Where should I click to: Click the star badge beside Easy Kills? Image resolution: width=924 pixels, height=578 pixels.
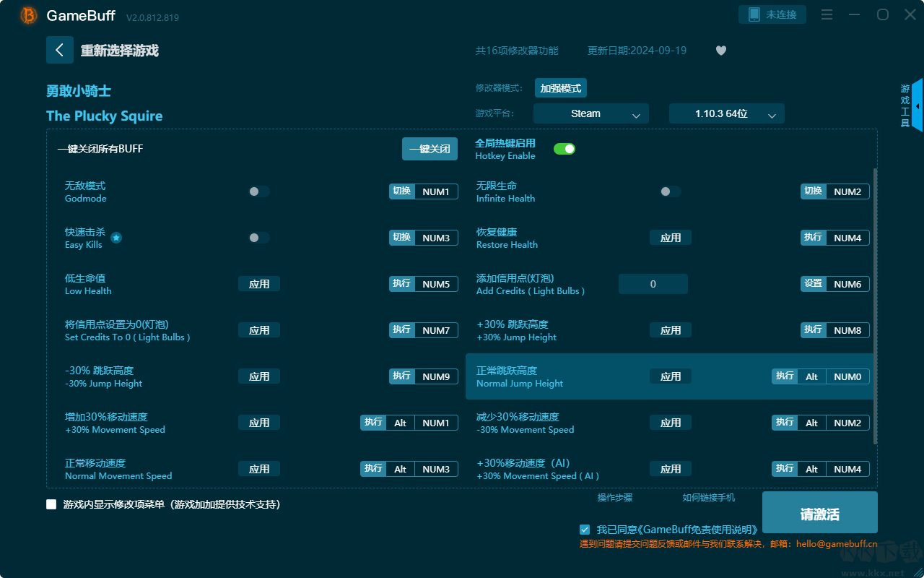point(116,238)
